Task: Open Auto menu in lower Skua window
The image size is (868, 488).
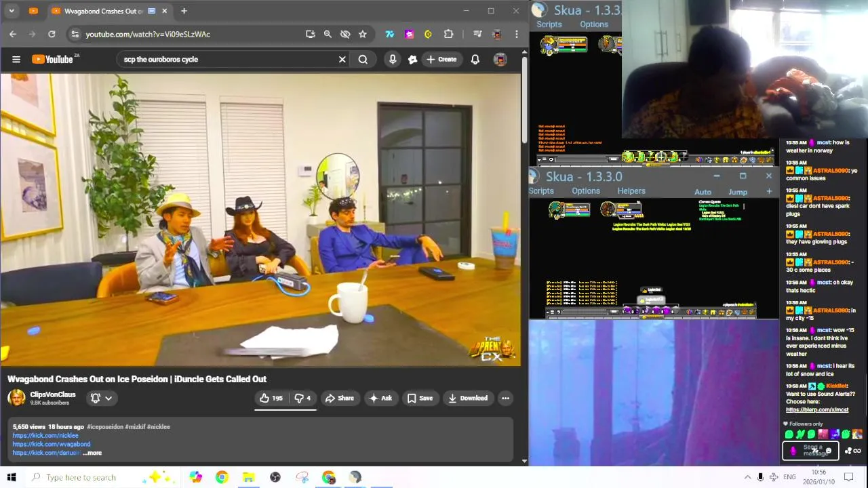Action: point(703,192)
